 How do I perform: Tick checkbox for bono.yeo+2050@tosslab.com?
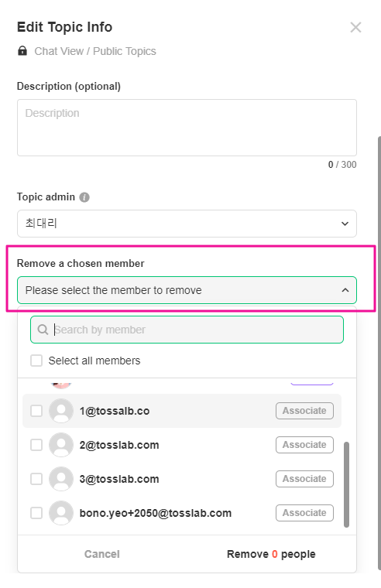36,513
